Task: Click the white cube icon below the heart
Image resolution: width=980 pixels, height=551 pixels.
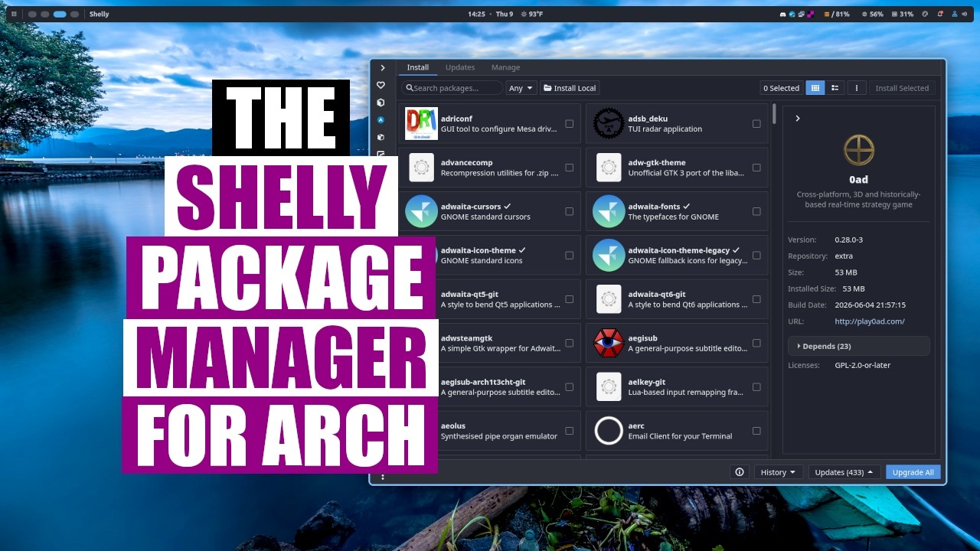Action: (381, 103)
